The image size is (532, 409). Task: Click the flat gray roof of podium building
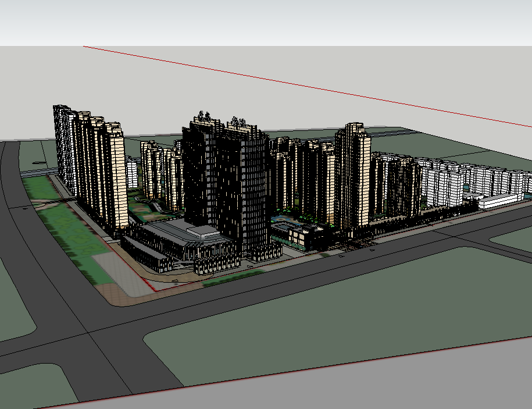click(202, 232)
